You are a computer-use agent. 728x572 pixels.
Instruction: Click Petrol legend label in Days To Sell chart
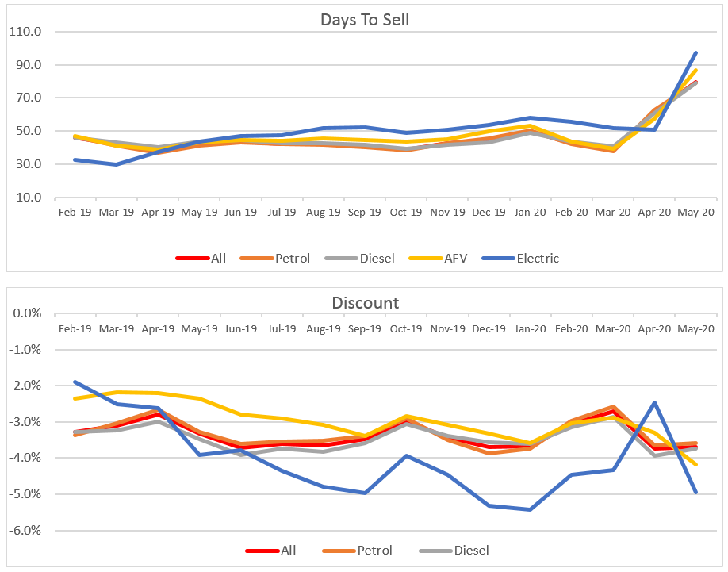point(294,258)
